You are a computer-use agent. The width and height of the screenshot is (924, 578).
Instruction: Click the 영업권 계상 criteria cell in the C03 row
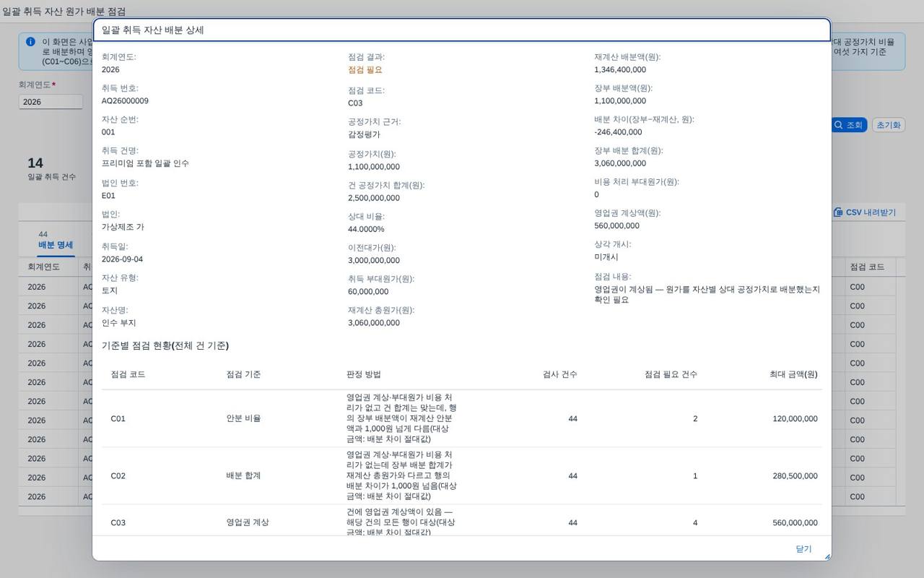[248, 522]
